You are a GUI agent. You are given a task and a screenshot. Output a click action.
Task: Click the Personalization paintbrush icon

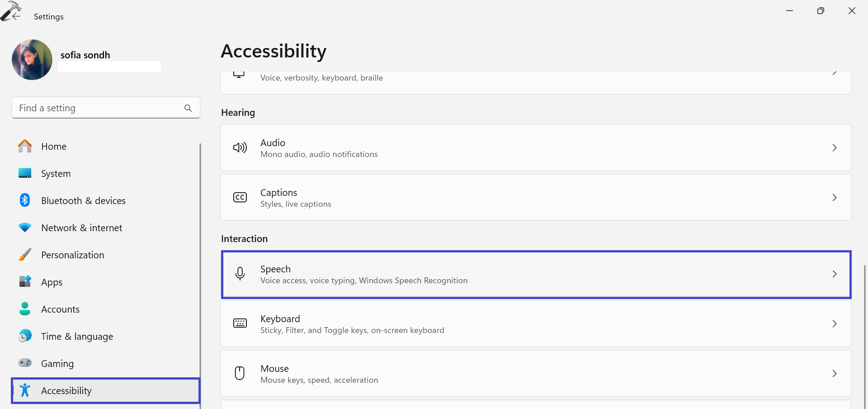click(25, 255)
